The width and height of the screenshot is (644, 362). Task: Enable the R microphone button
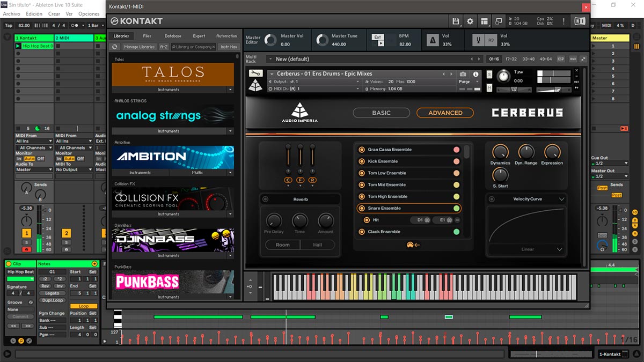coord(312,180)
